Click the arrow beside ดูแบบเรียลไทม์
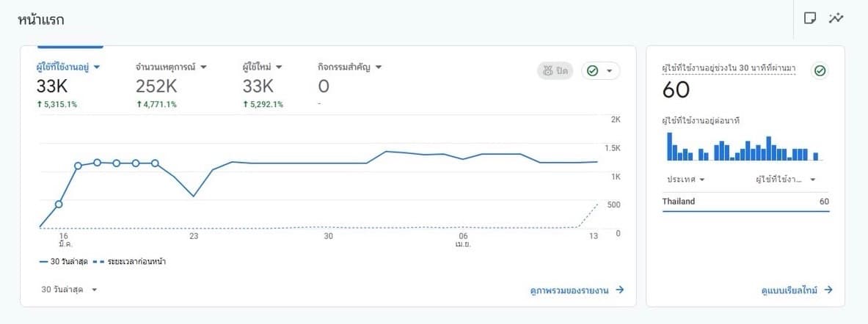868x324 pixels. 828,290
